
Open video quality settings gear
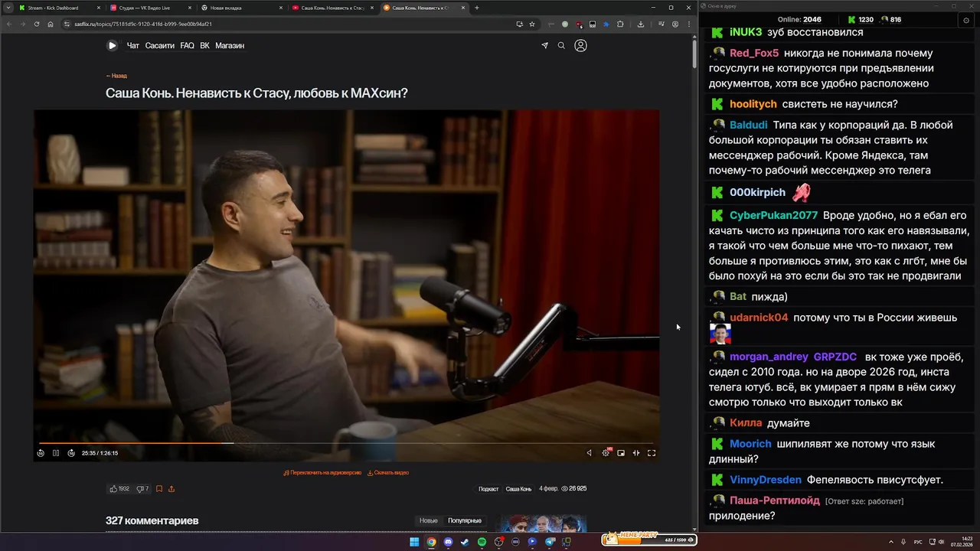[x=606, y=453]
